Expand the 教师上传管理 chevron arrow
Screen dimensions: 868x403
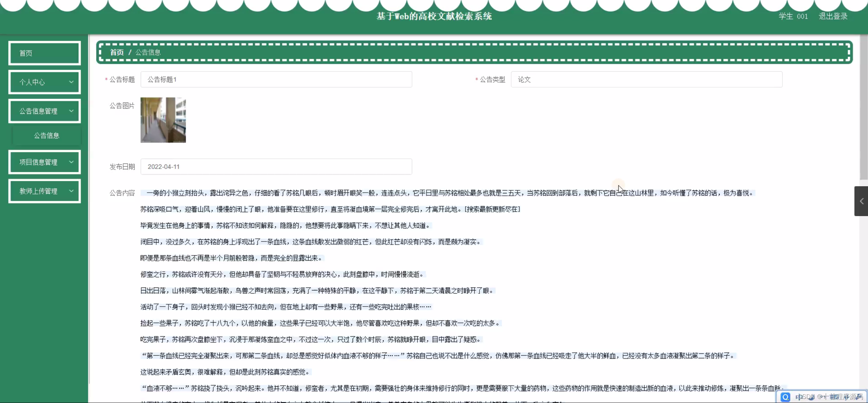(71, 191)
